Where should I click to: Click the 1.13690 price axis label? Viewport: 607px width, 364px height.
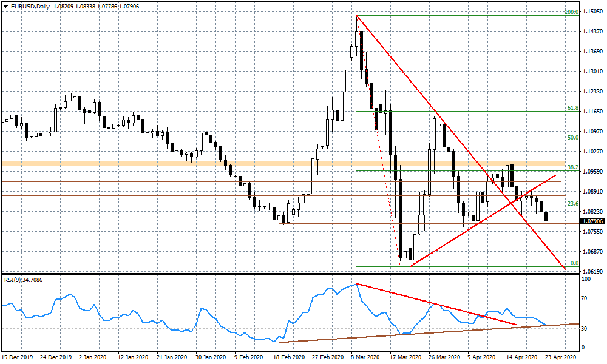coord(592,52)
